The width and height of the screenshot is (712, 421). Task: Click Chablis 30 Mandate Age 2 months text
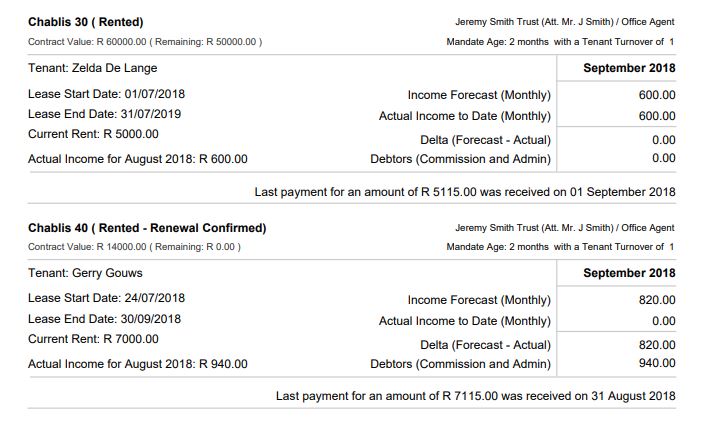[498, 42]
